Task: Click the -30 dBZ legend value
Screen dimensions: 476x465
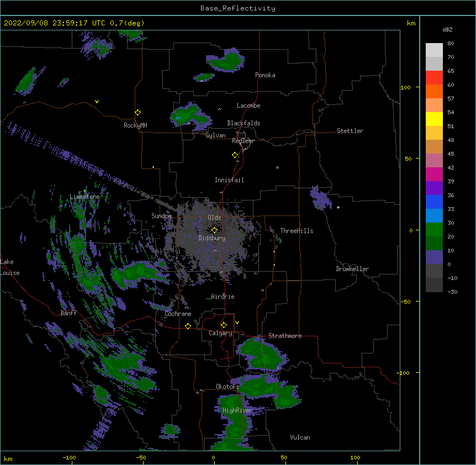Action: [452, 292]
